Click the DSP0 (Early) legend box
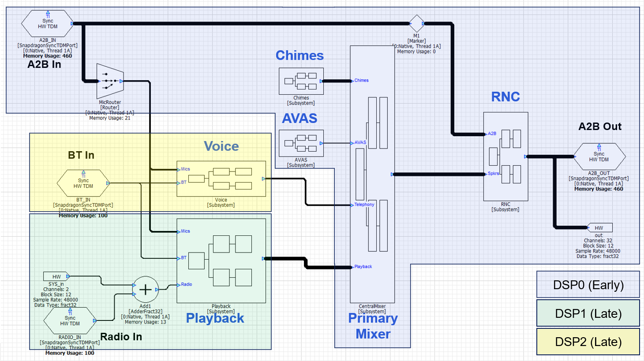Image resolution: width=644 pixels, height=361 pixels. 588,285
